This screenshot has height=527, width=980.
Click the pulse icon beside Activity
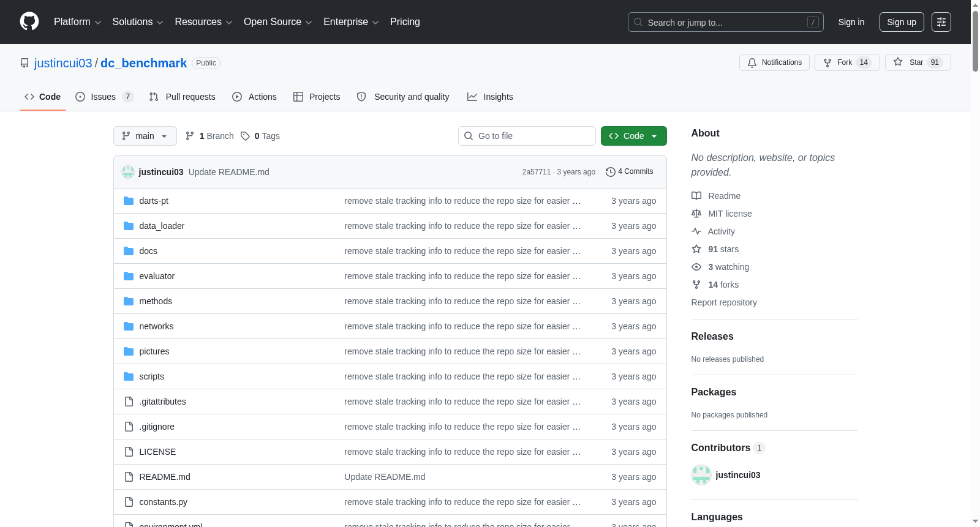(696, 231)
